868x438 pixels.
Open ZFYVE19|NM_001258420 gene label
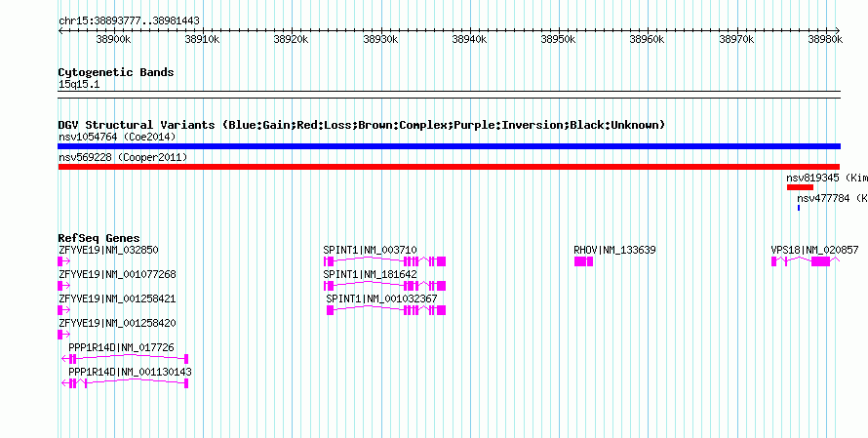pyautogui.click(x=117, y=323)
